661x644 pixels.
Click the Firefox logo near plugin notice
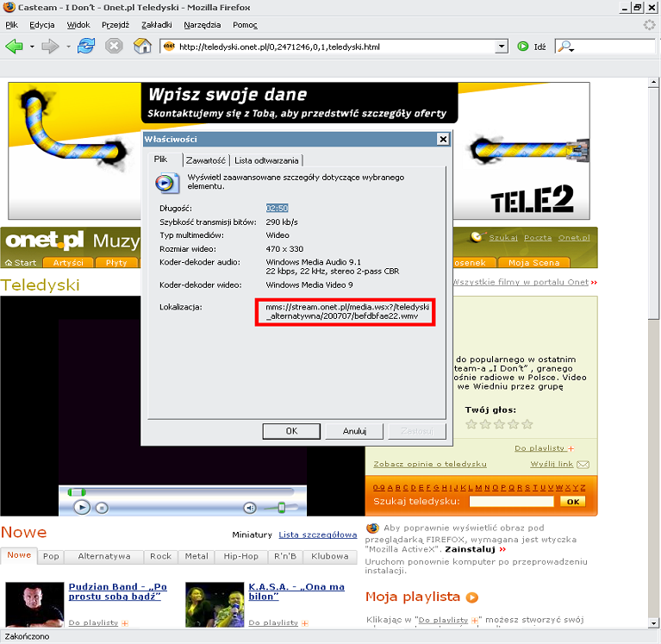pos(372,528)
